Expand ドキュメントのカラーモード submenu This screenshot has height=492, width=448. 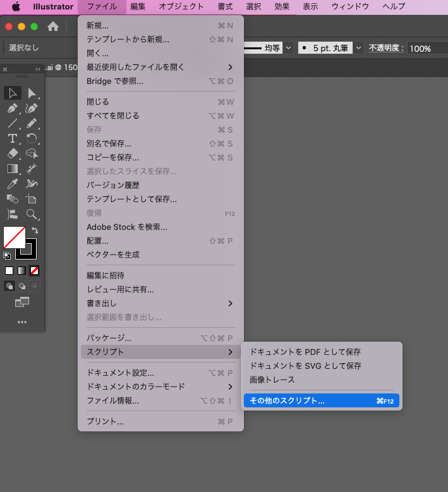tap(160, 387)
